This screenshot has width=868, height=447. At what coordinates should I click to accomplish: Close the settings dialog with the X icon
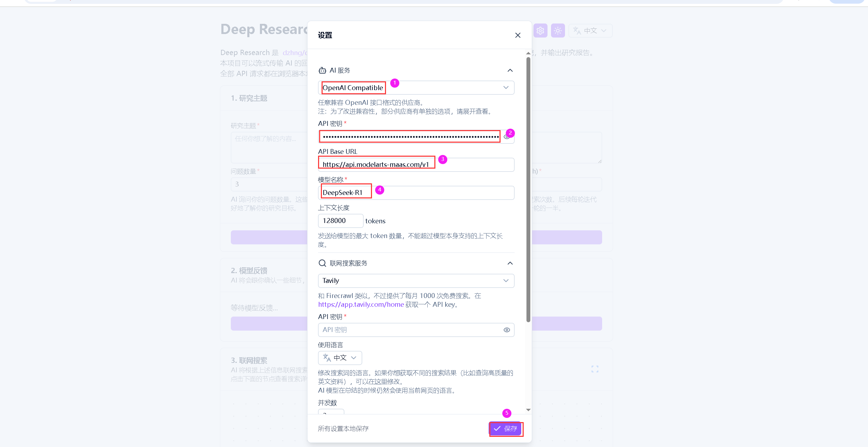518,35
